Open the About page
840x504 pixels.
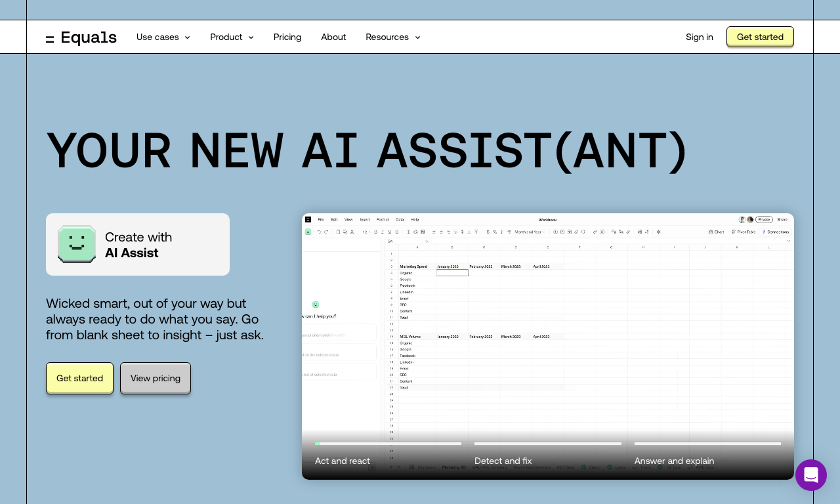click(x=333, y=37)
